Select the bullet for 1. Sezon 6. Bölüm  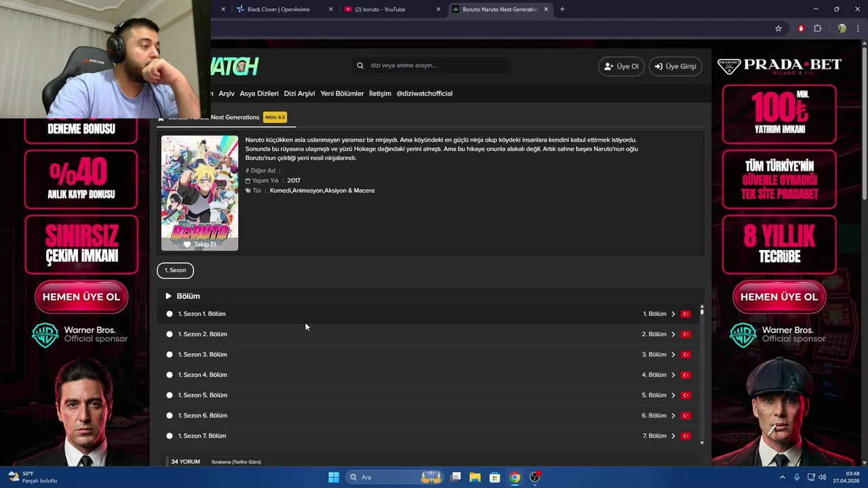[x=170, y=415]
